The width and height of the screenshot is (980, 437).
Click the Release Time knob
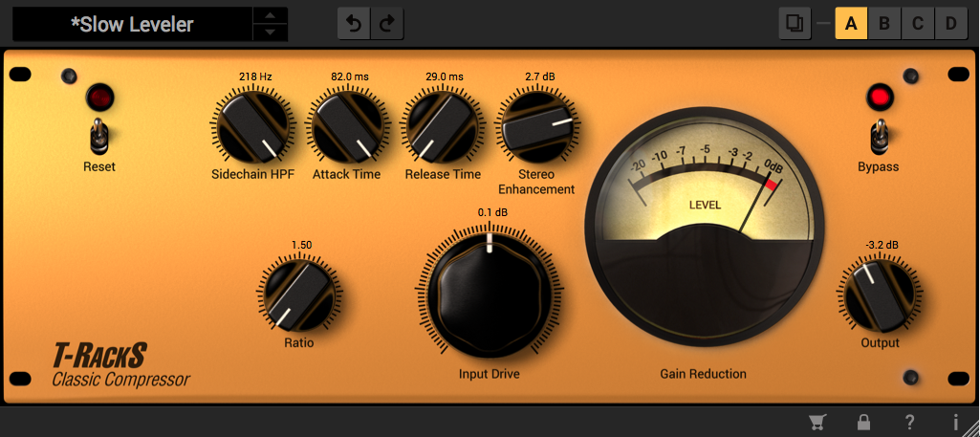point(443,125)
